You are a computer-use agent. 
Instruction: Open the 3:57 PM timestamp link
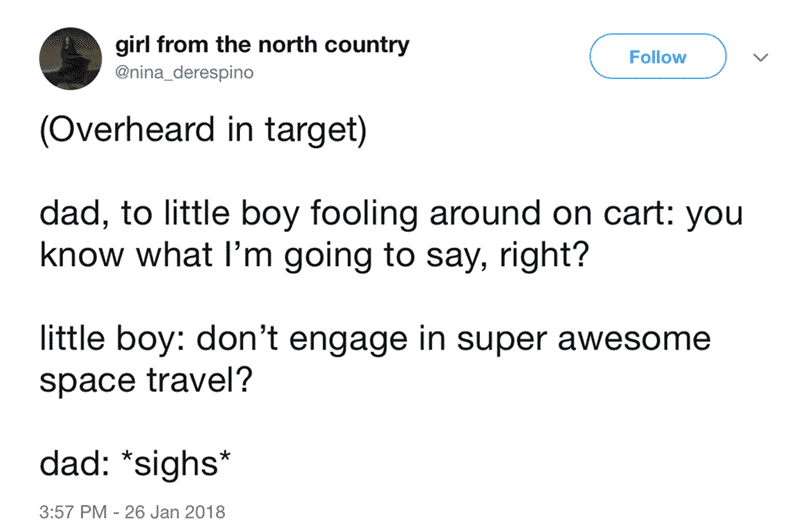tap(73, 512)
